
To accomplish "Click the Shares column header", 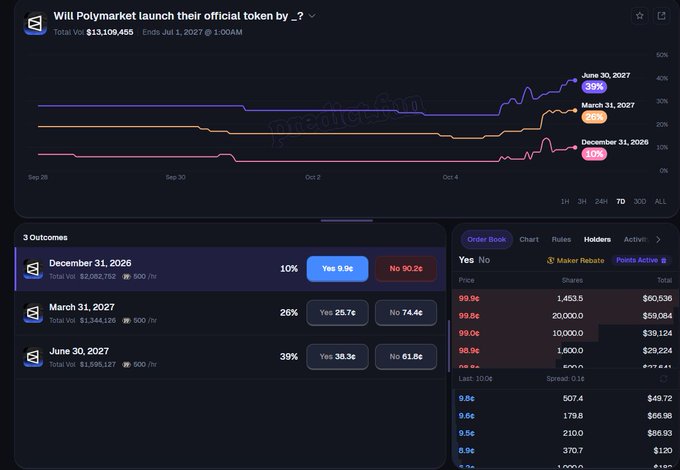I will (572, 281).
